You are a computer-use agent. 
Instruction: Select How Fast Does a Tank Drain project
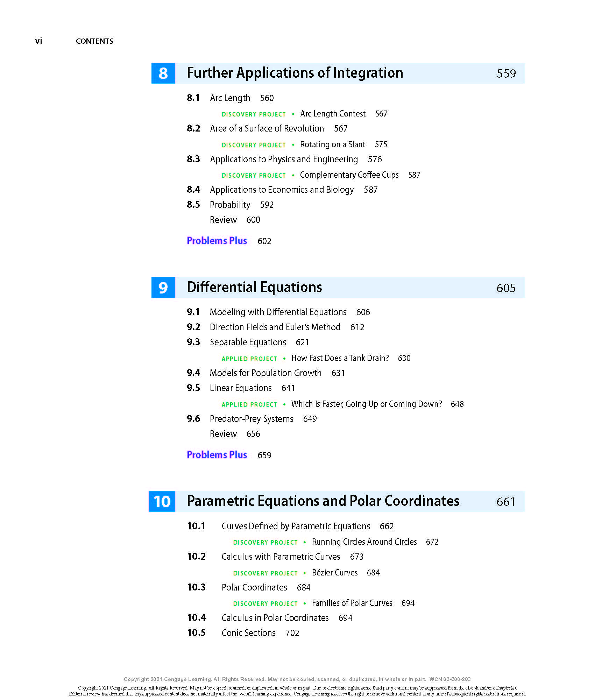click(x=340, y=358)
